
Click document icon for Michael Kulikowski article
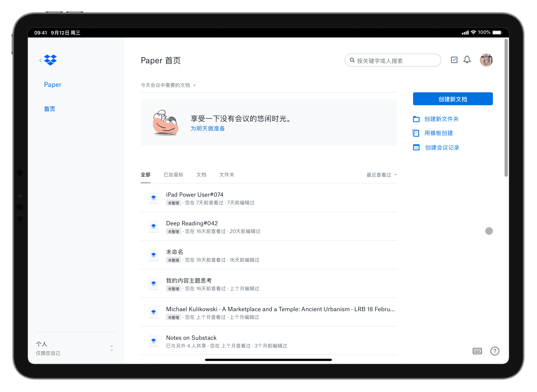pyautogui.click(x=154, y=312)
